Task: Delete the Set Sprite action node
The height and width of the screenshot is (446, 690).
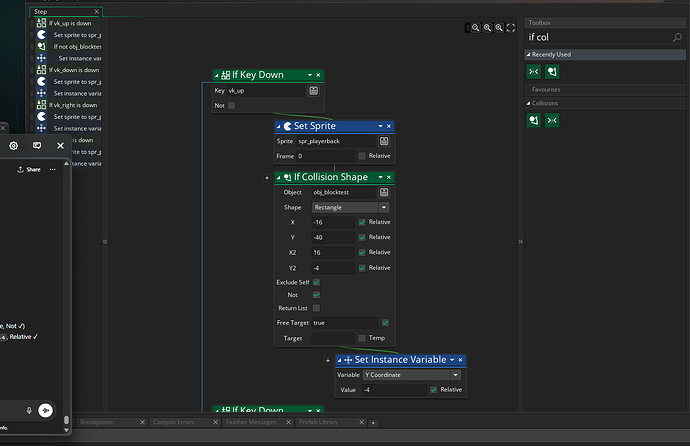Action: pyautogui.click(x=389, y=126)
